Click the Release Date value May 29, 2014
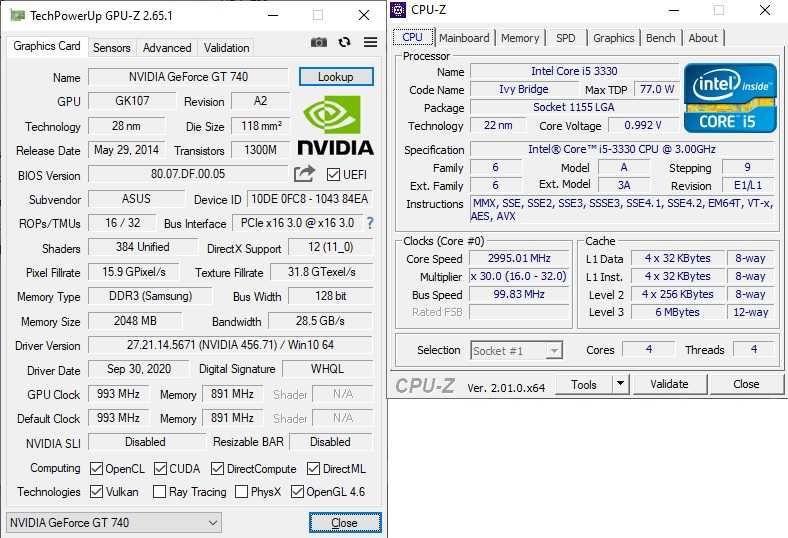The image size is (788, 538). (127, 150)
